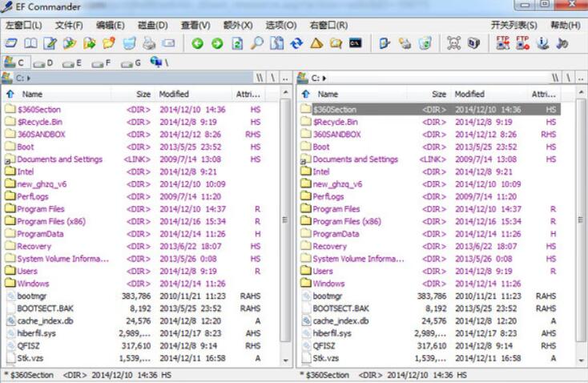Image resolution: width=588 pixels, height=383 pixels.
Task: Click the open-book view icon in toolbar
Action: [30, 43]
